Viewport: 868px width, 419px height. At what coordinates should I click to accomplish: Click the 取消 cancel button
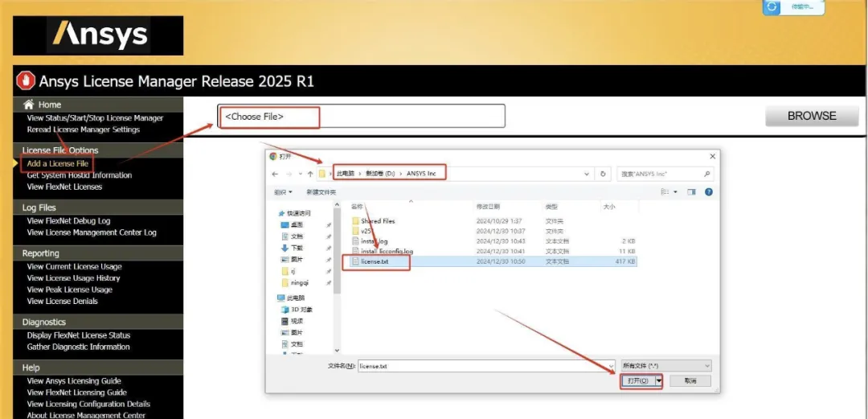coord(690,380)
